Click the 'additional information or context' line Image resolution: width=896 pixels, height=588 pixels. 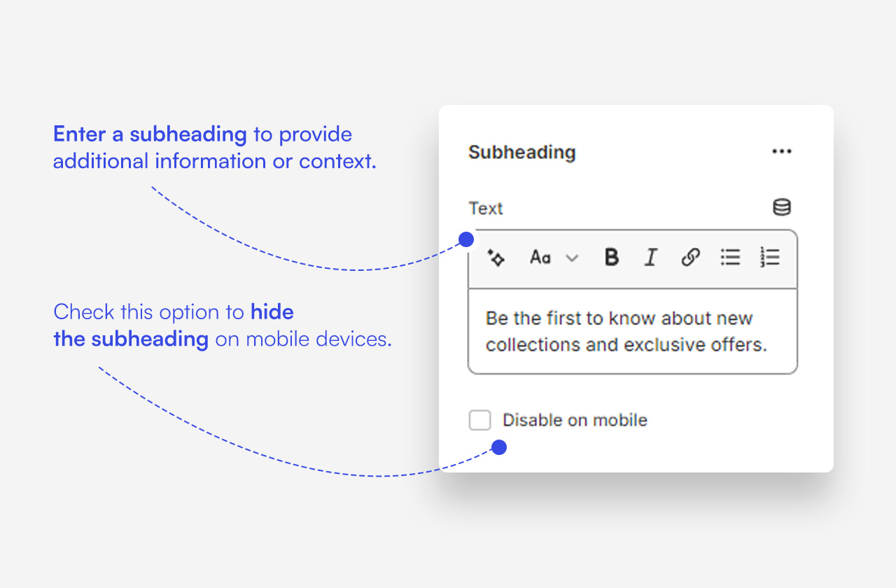pos(214,161)
